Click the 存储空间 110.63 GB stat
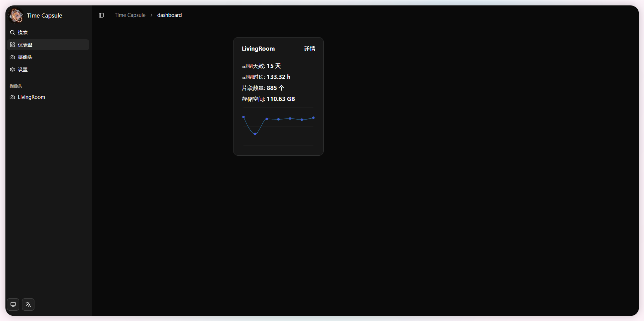644x321 pixels. 268,99
